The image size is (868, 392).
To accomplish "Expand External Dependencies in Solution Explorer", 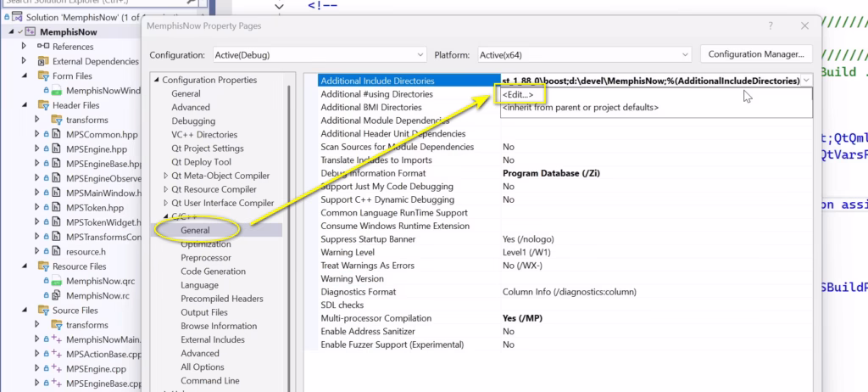I will [x=24, y=60].
